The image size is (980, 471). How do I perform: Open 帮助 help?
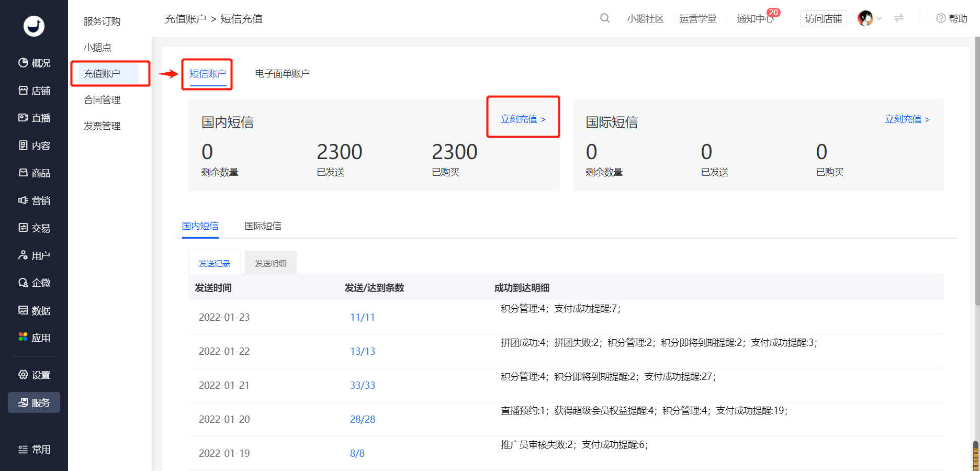pyautogui.click(x=952, y=18)
